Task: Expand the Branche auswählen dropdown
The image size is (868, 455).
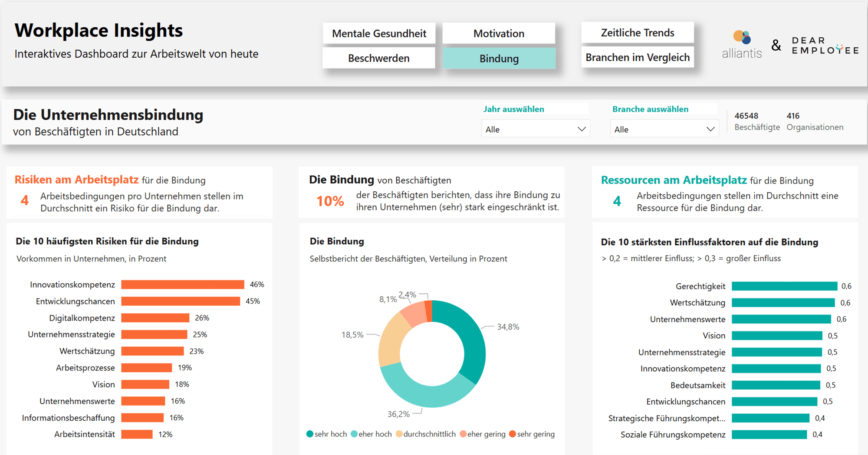Action: (x=664, y=129)
